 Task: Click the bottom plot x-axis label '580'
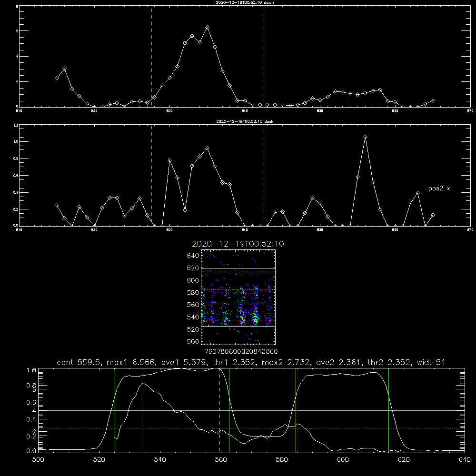282,460
